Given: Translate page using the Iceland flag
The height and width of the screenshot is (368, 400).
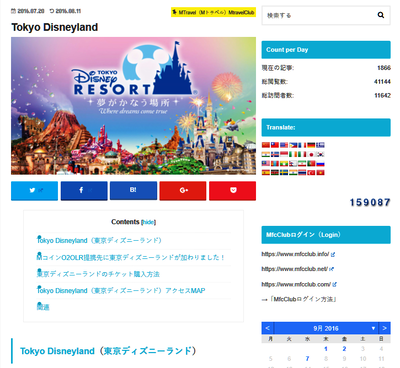Looking at the screenshot, I should [x=275, y=154].
